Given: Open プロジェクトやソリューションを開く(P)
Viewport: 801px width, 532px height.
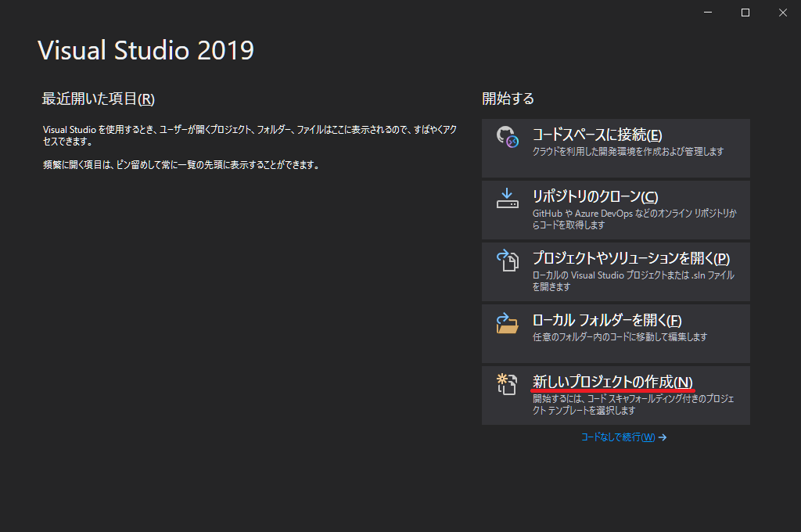Looking at the screenshot, I should 630,258.
